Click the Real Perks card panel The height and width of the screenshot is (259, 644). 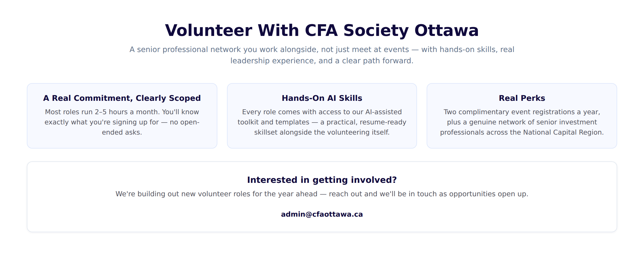[x=522, y=116]
